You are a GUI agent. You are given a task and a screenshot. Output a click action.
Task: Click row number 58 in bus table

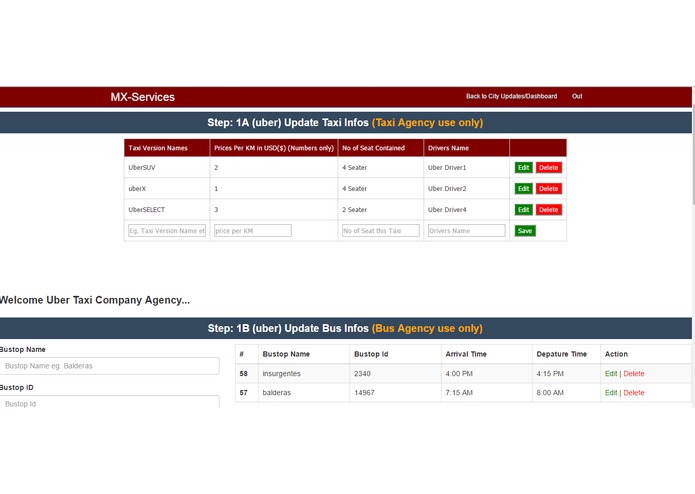pyautogui.click(x=246, y=373)
